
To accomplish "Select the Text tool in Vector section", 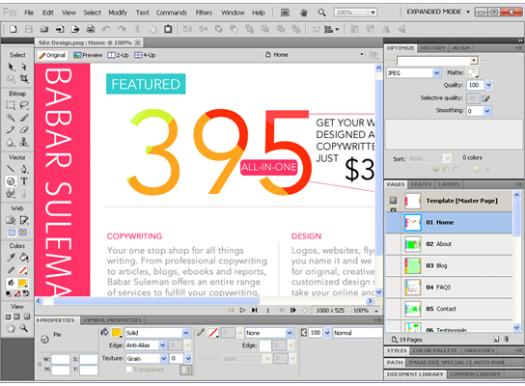I will [x=24, y=181].
